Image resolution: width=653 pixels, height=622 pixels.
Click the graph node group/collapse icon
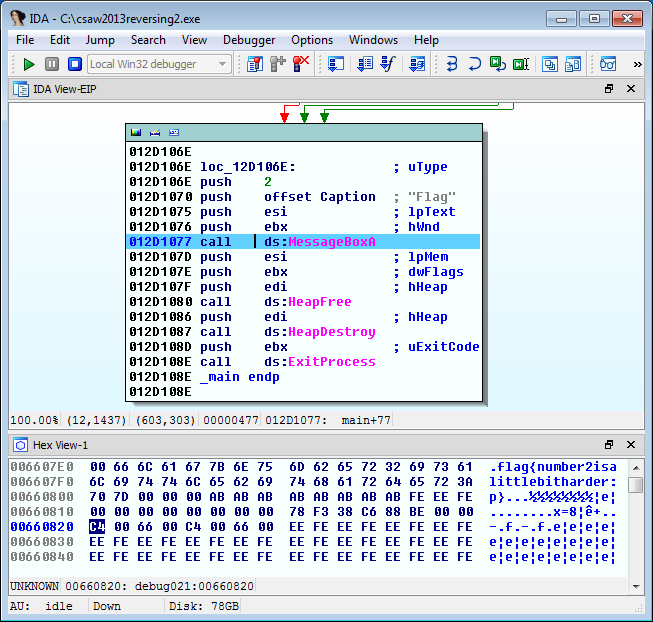174,132
